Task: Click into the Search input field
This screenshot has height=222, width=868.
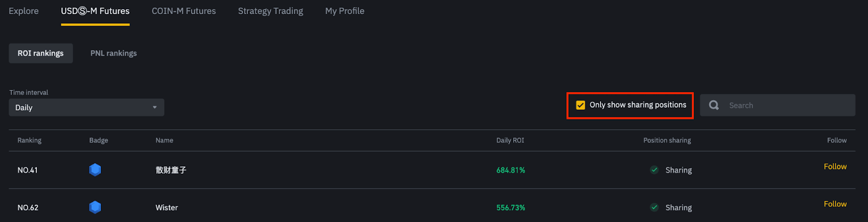Action: tap(787, 105)
